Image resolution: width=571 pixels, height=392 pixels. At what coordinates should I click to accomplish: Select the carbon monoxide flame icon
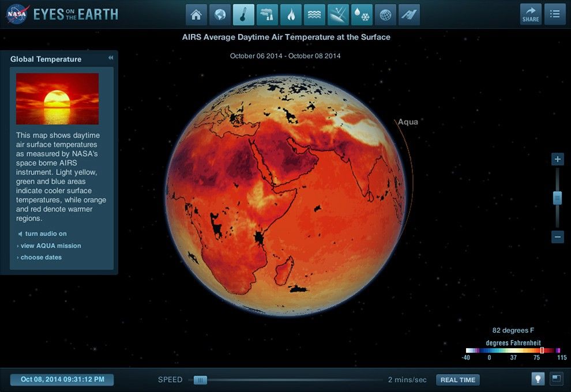click(x=291, y=14)
